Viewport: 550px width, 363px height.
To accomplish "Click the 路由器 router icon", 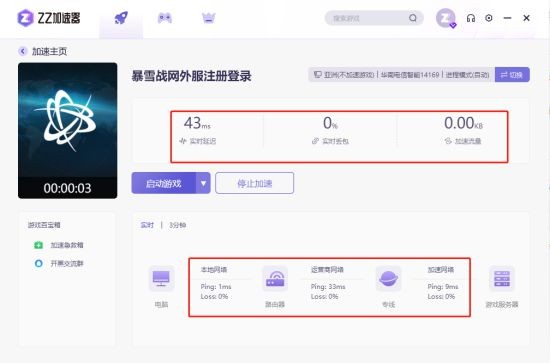I will pos(275,279).
